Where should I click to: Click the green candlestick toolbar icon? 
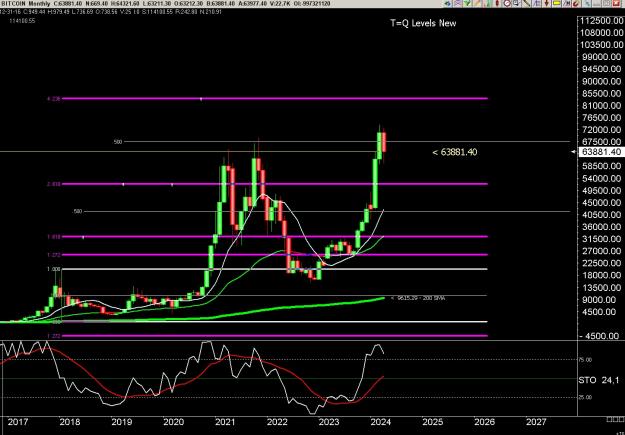coord(487,4)
